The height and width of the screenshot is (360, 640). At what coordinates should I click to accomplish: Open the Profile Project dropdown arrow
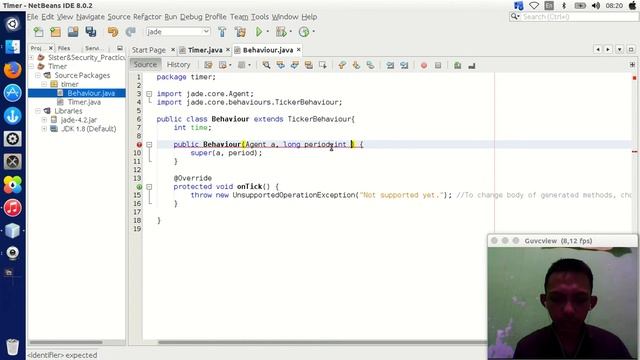(313, 31)
